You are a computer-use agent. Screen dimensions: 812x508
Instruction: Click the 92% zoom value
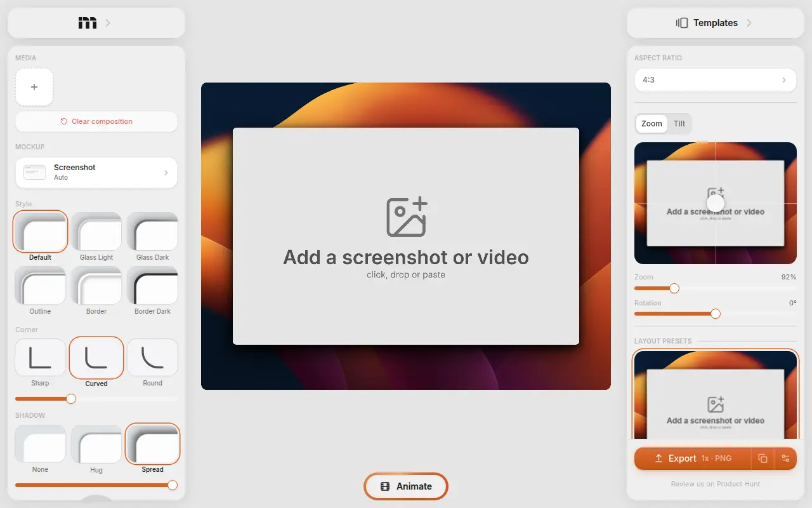coord(789,277)
